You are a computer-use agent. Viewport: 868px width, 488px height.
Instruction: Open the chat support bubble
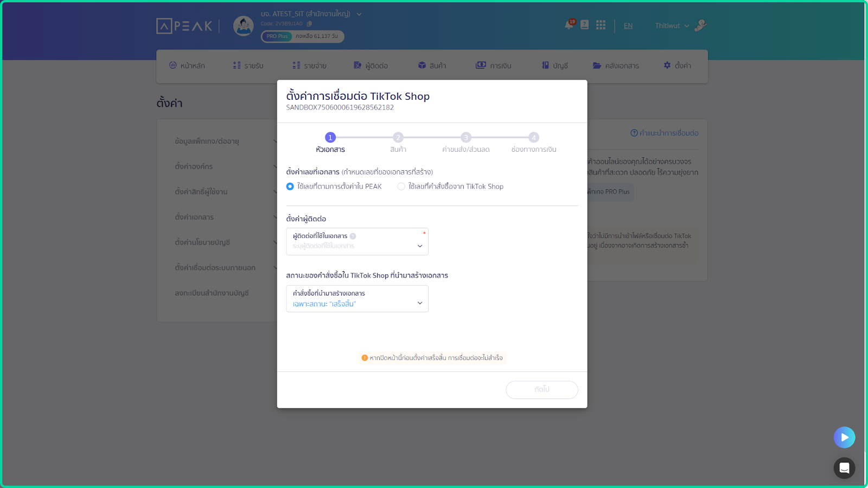(844, 468)
